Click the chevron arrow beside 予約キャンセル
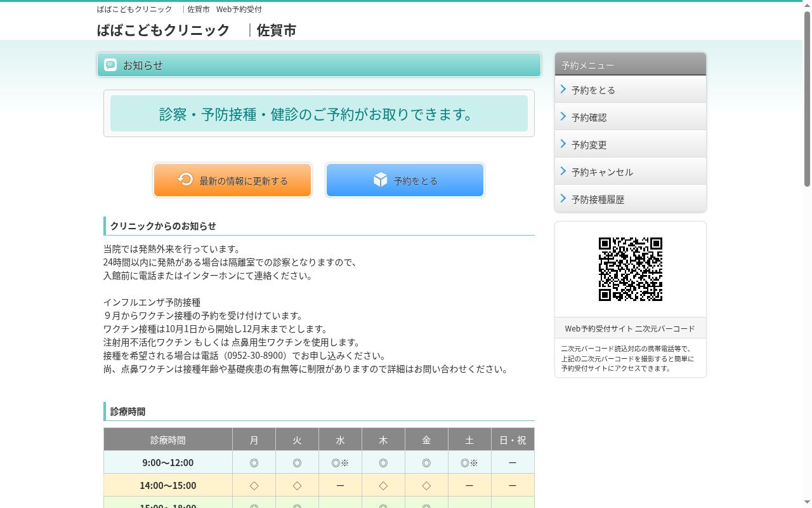Image resolution: width=812 pixels, height=508 pixels. click(x=563, y=171)
